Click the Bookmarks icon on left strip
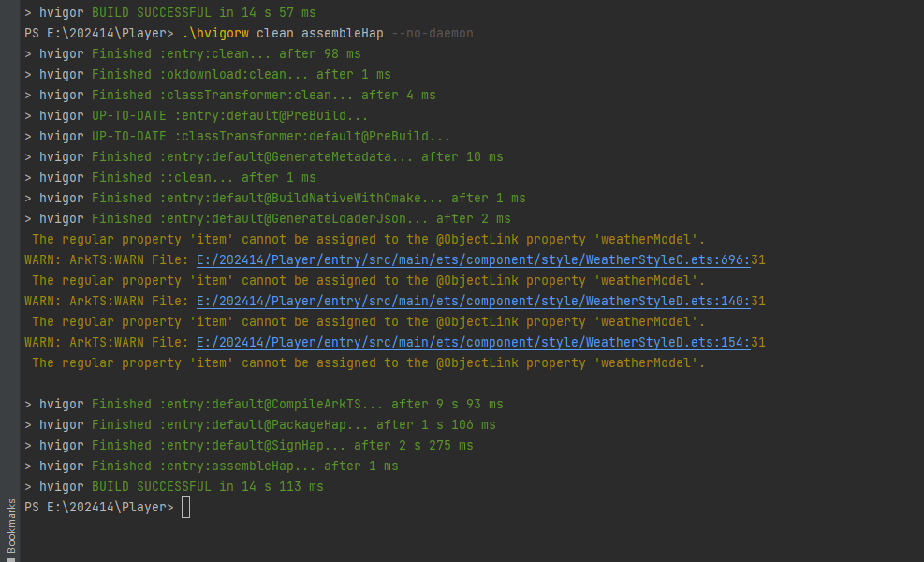924x562 pixels. (10, 558)
